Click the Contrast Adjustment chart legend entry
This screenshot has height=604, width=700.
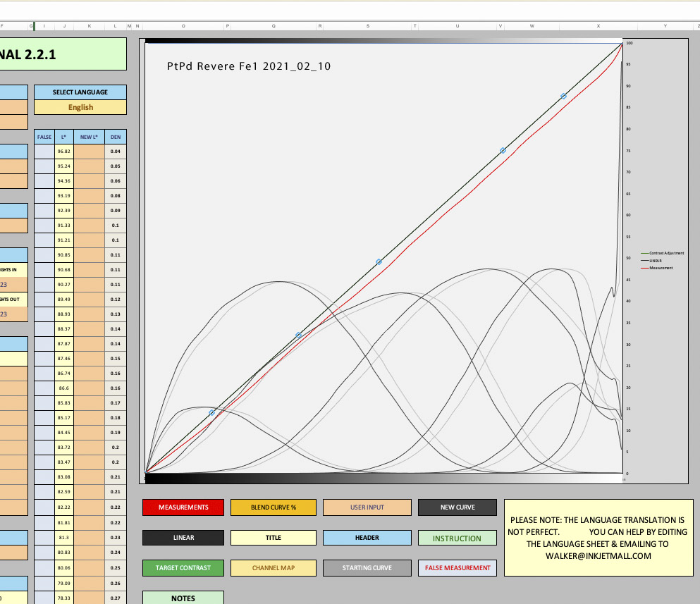pyautogui.click(x=666, y=253)
